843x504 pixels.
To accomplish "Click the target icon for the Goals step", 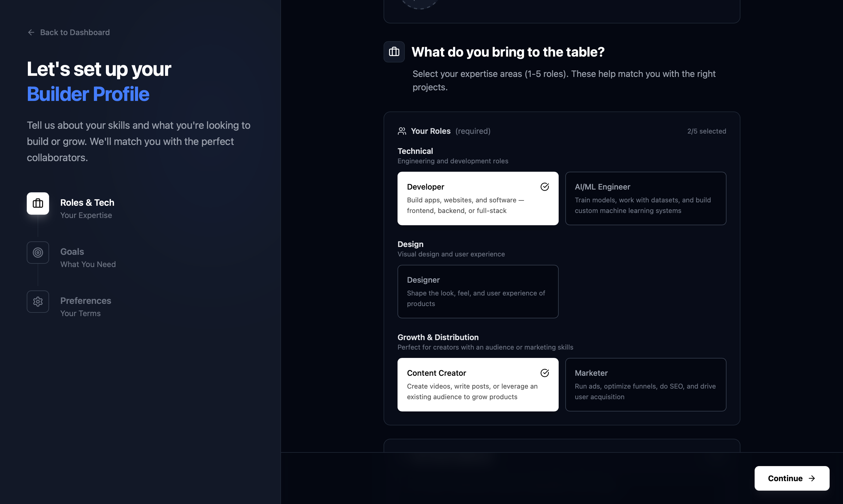I will [x=38, y=252].
